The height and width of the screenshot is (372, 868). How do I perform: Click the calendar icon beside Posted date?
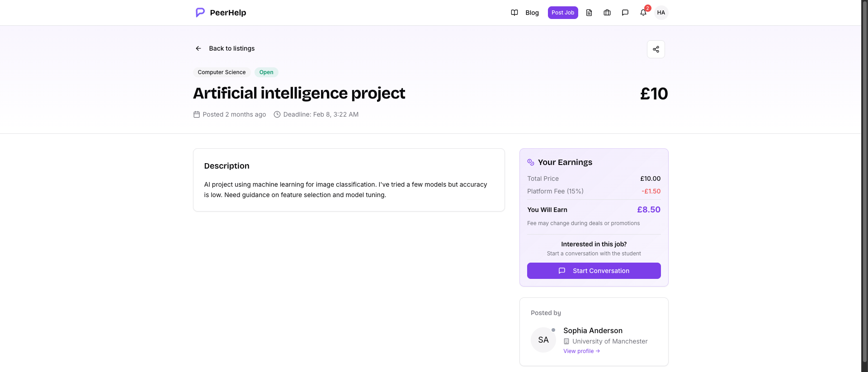[197, 114]
